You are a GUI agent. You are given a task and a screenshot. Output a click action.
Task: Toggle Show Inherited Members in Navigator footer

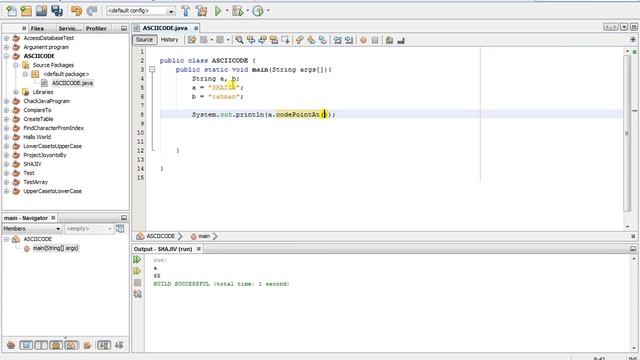[11, 345]
